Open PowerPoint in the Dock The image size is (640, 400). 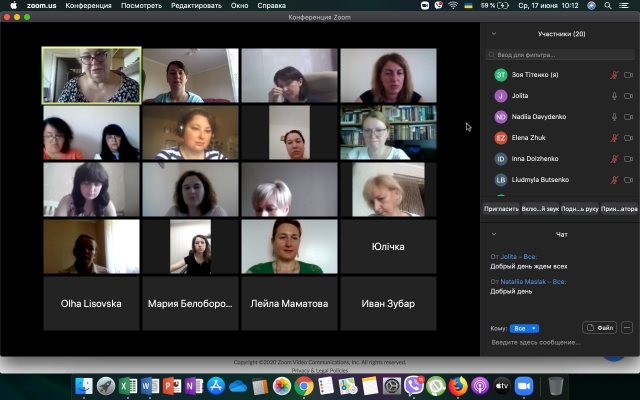[172, 386]
